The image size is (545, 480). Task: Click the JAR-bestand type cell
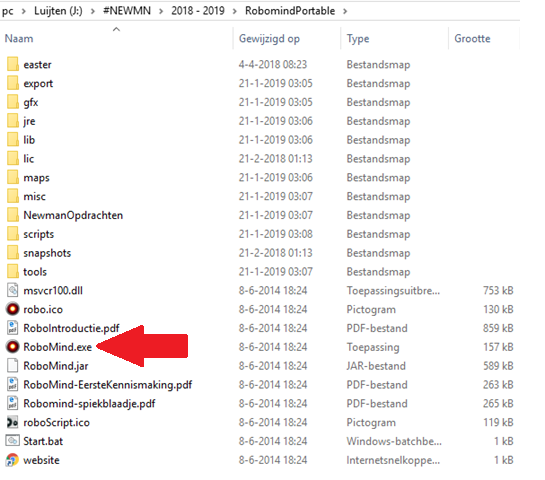[x=376, y=366]
